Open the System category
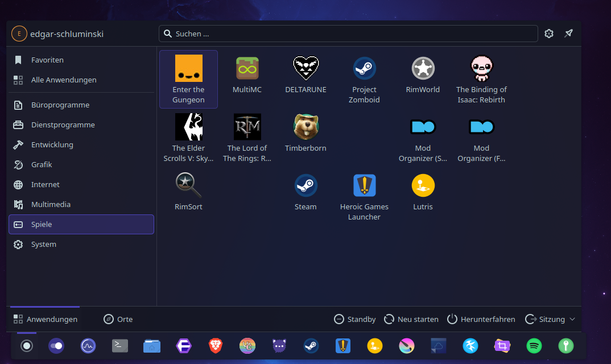The image size is (611, 364). 81,245
